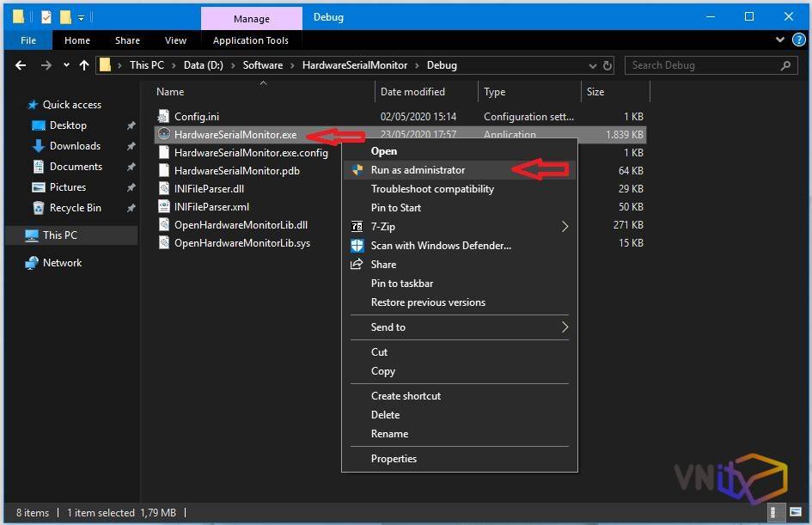Open the address bar history dropdown

coord(592,65)
